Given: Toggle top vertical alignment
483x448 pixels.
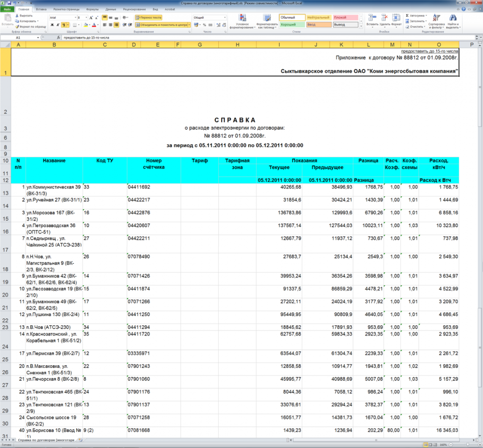Looking at the screenshot, I should coord(105,17).
